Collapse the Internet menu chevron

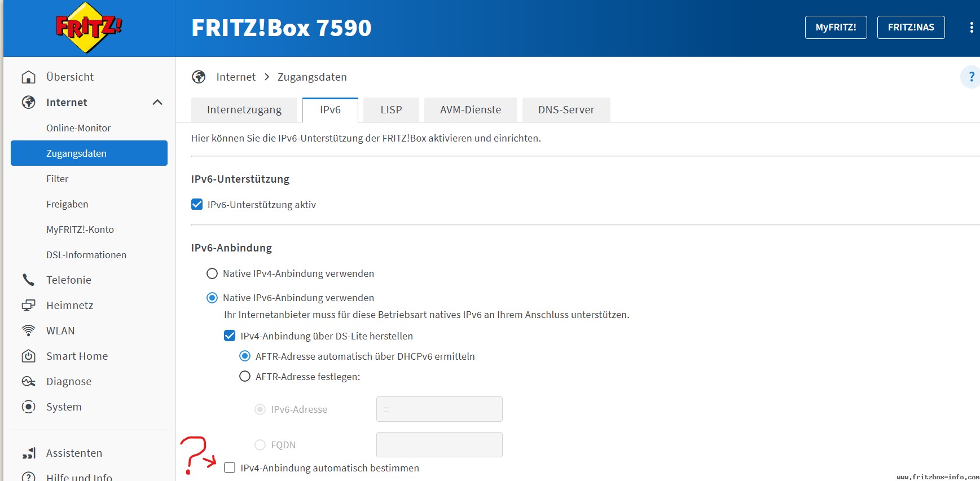pos(157,102)
